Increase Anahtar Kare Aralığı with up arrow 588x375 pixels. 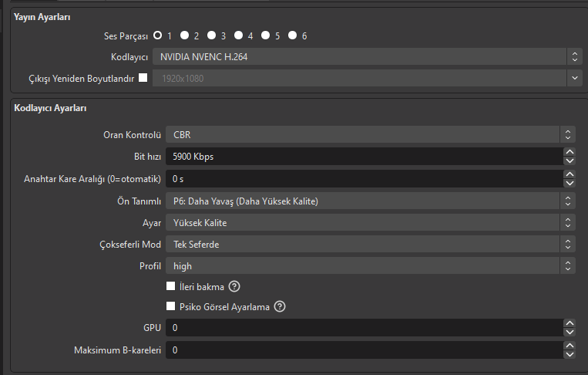[x=570, y=174]
